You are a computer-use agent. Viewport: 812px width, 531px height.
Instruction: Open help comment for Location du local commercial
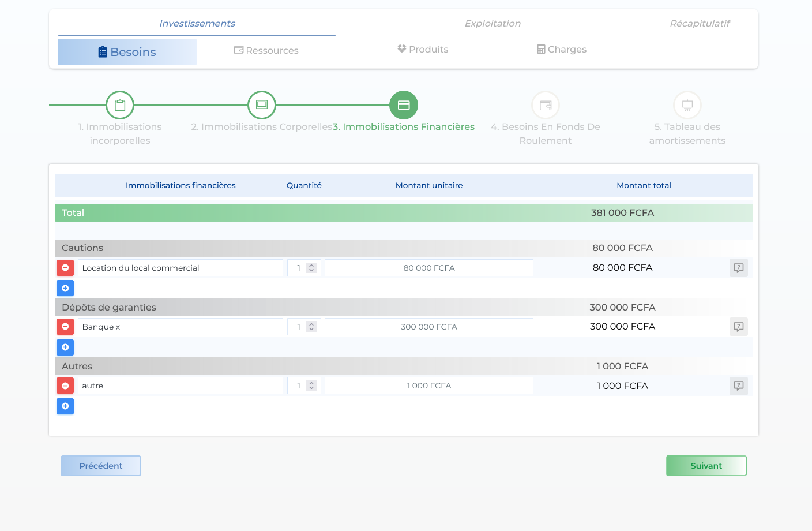(x=738, y=268)
